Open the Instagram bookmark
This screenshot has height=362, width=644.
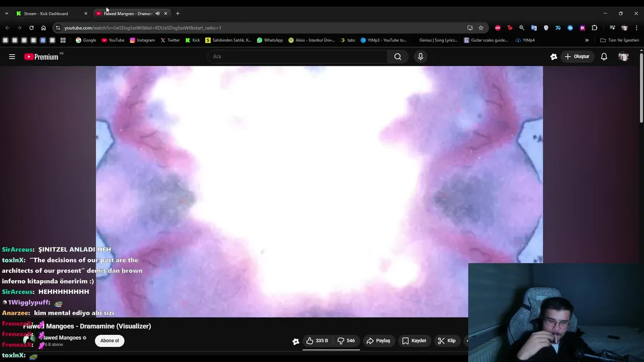pyautogui.click(x=142, y=40)
